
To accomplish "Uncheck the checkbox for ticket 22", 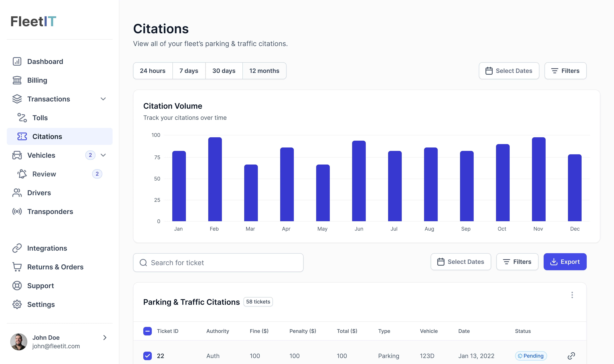I will click(x=147, y=356).
